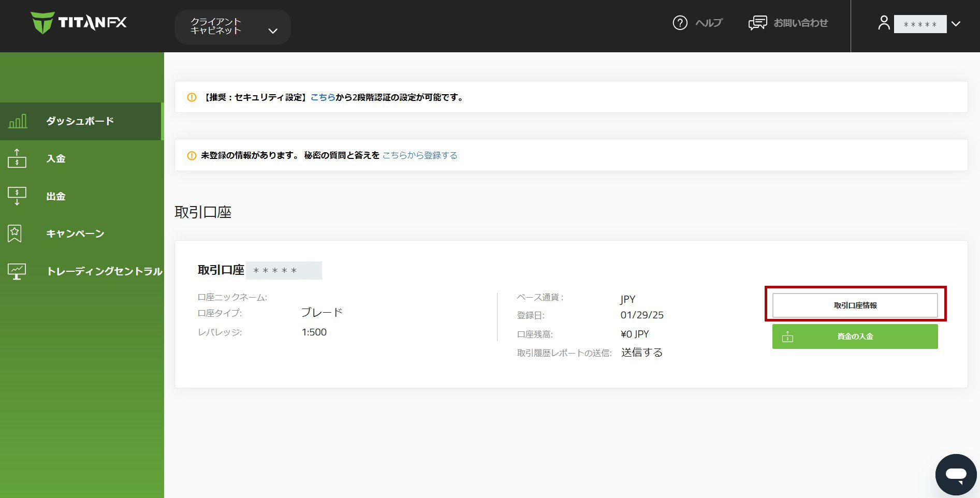Image resolution: width=980 pixels, height=498 pixels.
Task: Click the 取引口座情報 button
Action: click(x=855, y=305)
